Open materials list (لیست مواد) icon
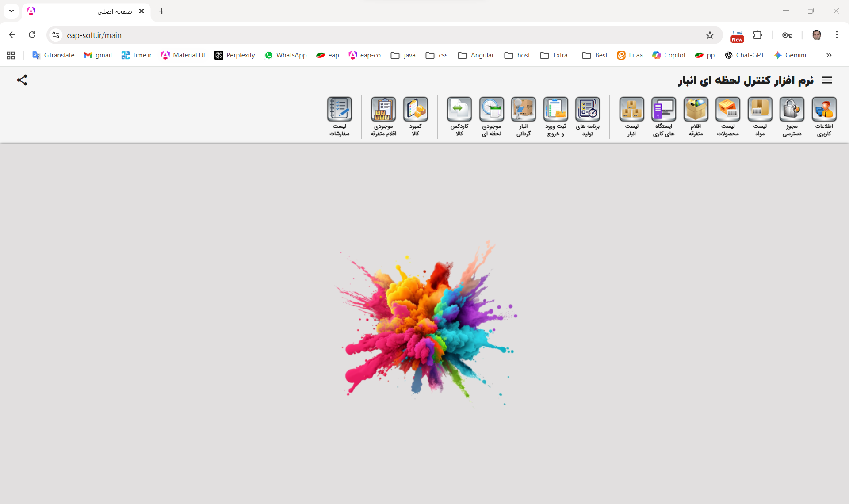Image resolution: width=849 pixels, height=504 pixels. [760, 109]
